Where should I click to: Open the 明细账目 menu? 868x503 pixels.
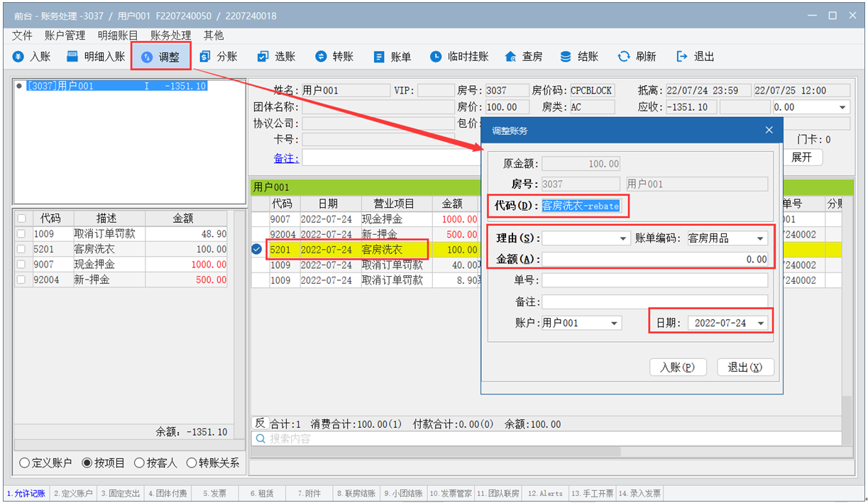coord(118,35)
